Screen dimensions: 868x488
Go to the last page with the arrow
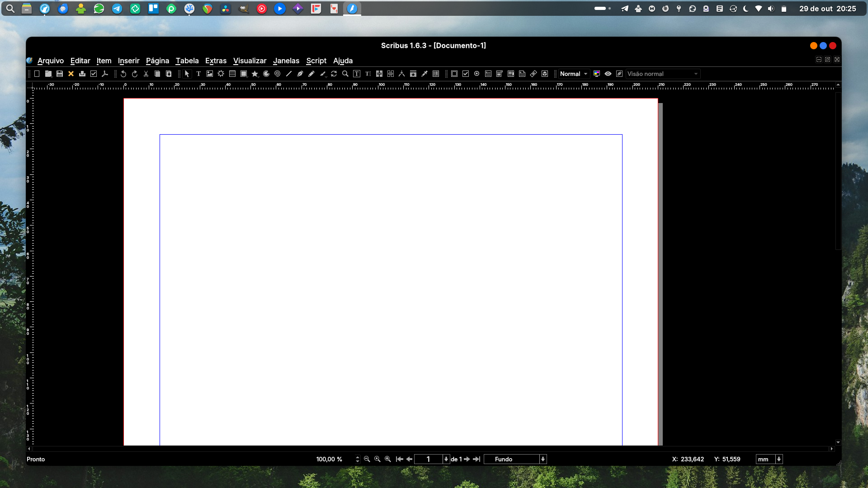477,459
